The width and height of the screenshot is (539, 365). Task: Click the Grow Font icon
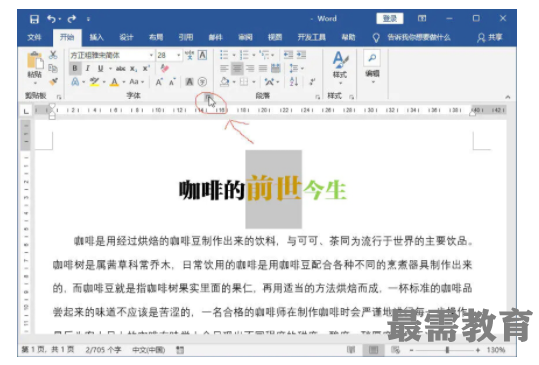tap(159, 82)
